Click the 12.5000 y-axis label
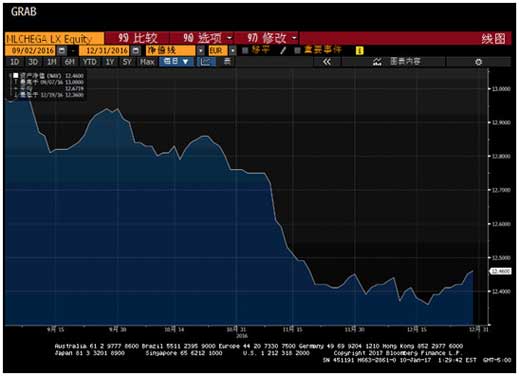 tap(501, 258)
